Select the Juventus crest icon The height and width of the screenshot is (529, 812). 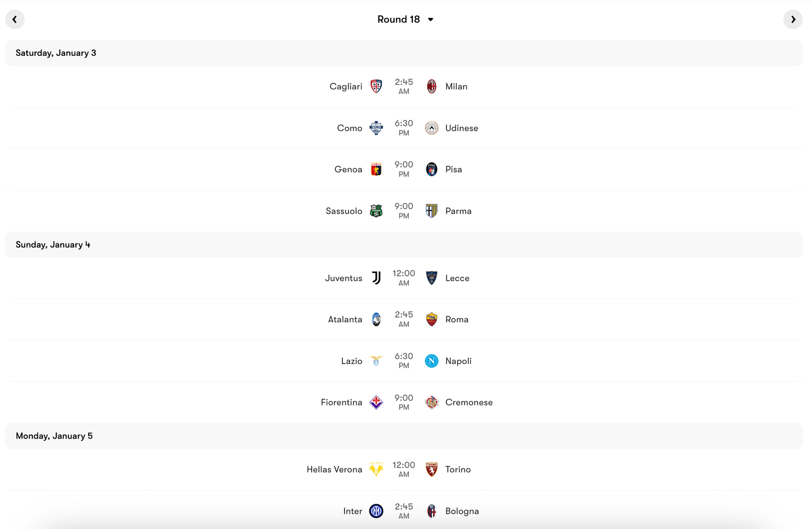point(376,278)
